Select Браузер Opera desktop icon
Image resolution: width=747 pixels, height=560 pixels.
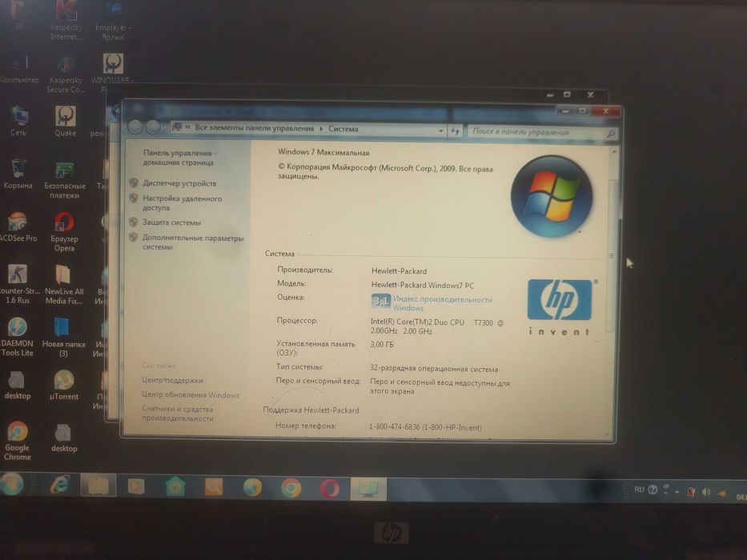(x=64, y=232)
